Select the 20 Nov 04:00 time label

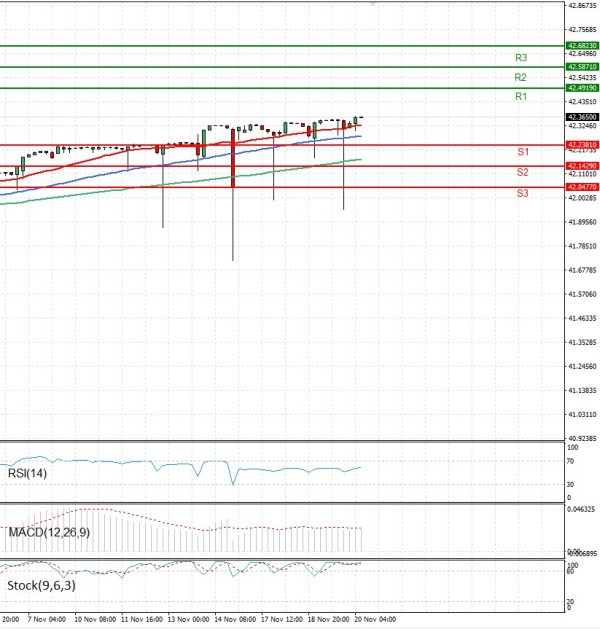pos(374,620)
